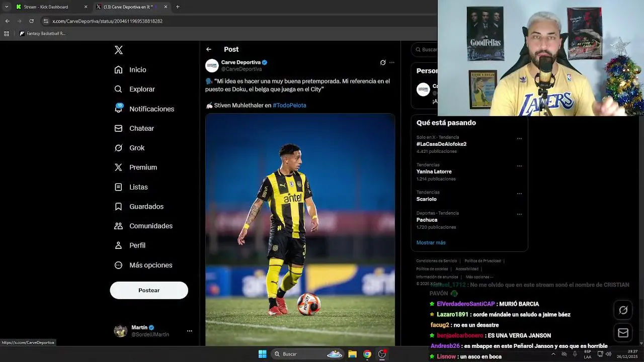
Task: Open Notificaciones with the 13 badge
Action: (144, 109)
